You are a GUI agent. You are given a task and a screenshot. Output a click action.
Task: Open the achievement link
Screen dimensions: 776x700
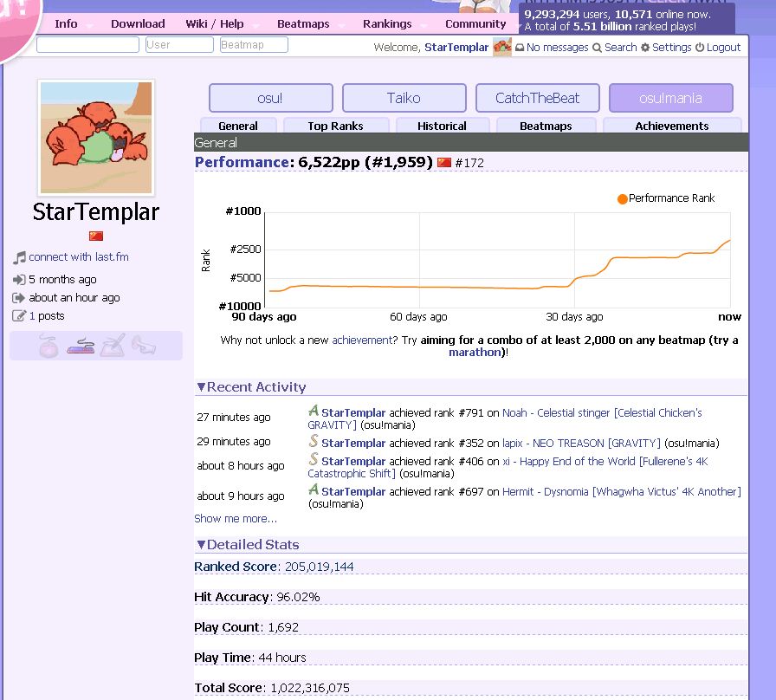point(362,340)
